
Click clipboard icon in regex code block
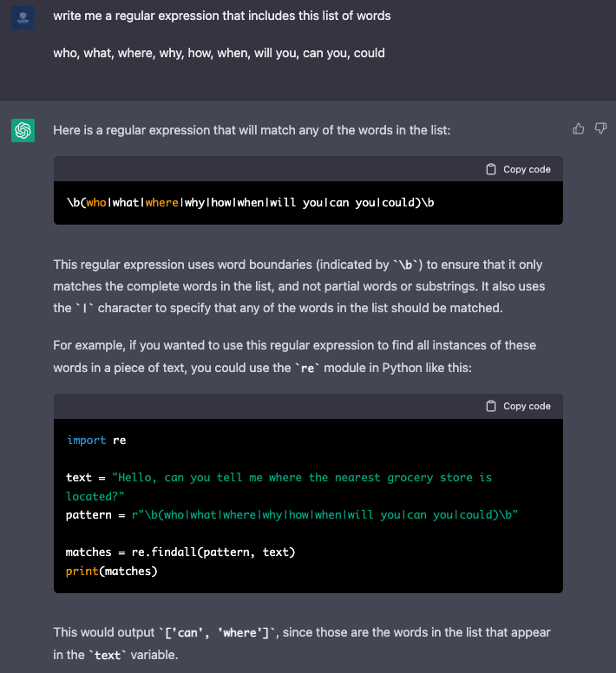[x=491, y=169]
